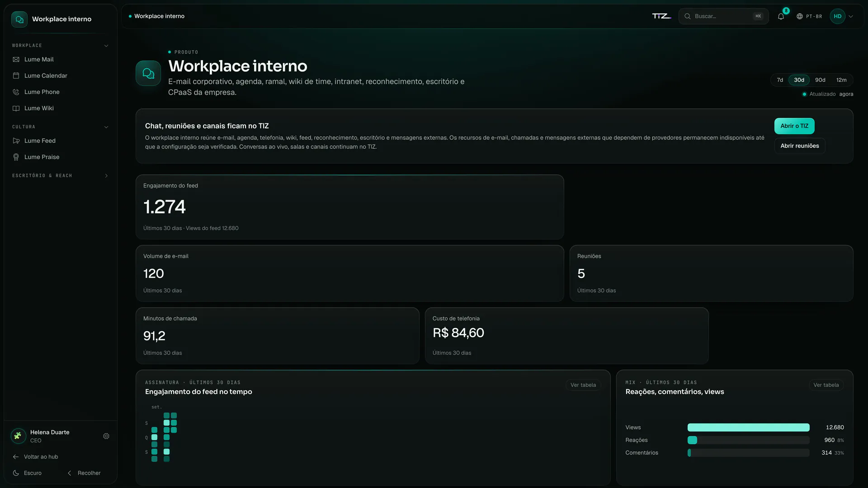Click the Minutos de chamada value 91,2
This screenshot has height=488, width=868.
pos(154,336)
